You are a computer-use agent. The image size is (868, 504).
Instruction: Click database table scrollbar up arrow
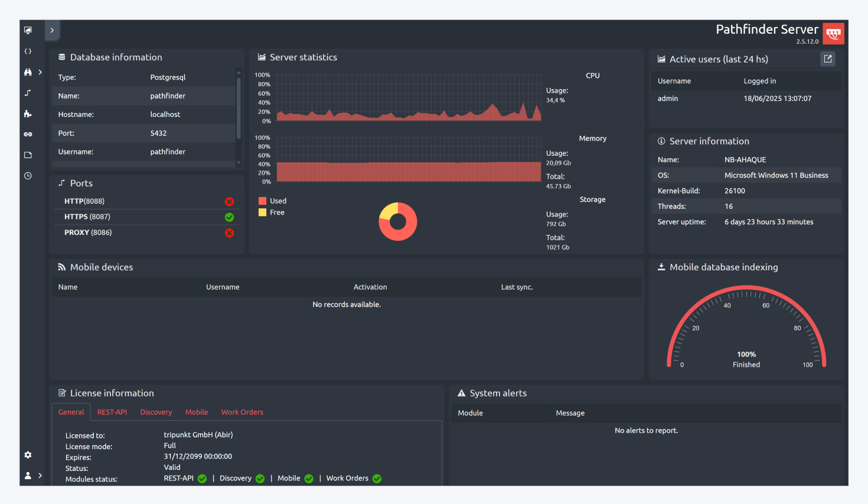coord(239,73)
